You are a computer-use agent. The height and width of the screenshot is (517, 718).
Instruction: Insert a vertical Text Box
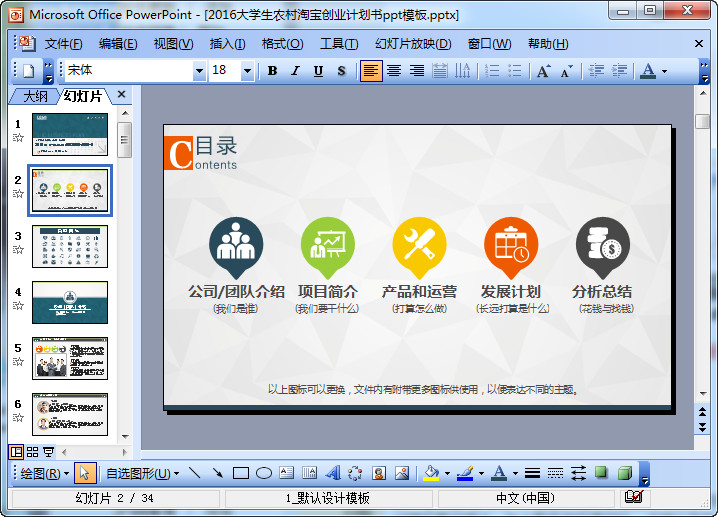pos(310,473)
